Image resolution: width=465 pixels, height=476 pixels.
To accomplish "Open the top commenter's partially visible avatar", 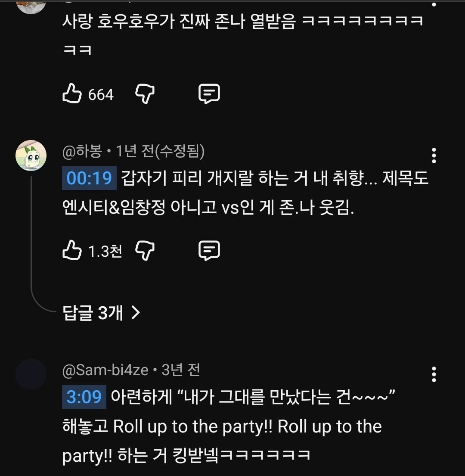I will [31, 5].
